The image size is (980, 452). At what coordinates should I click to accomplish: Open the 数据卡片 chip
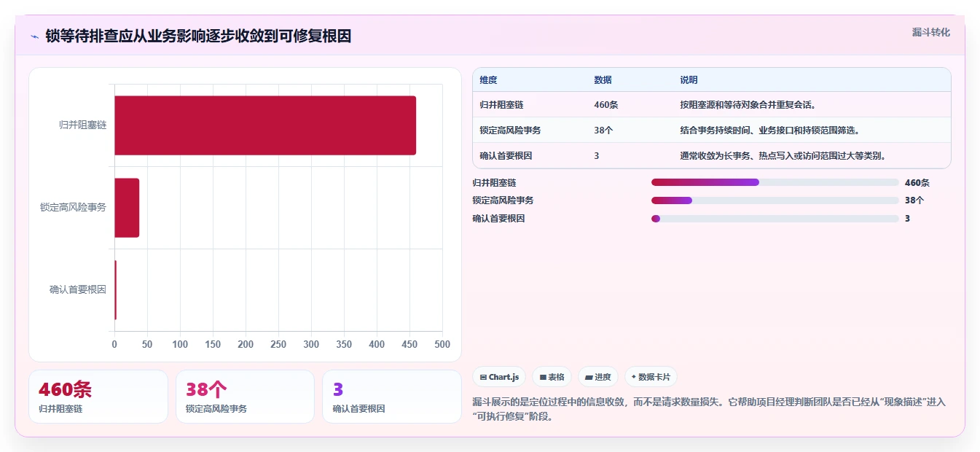(x=651, y=377)
